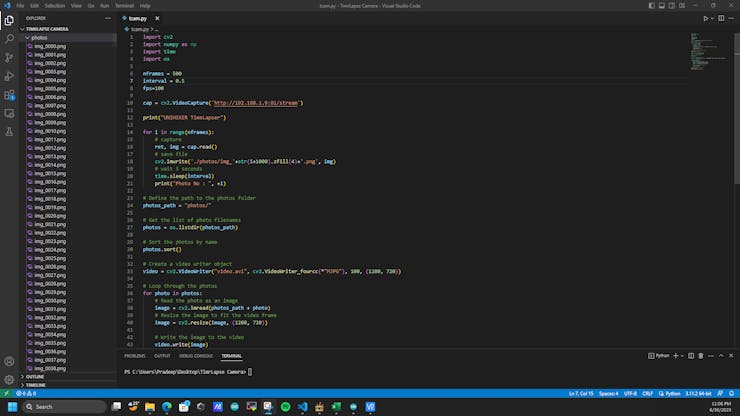Switch to the PROBLEMS panel tab

(x=134, y=355)
